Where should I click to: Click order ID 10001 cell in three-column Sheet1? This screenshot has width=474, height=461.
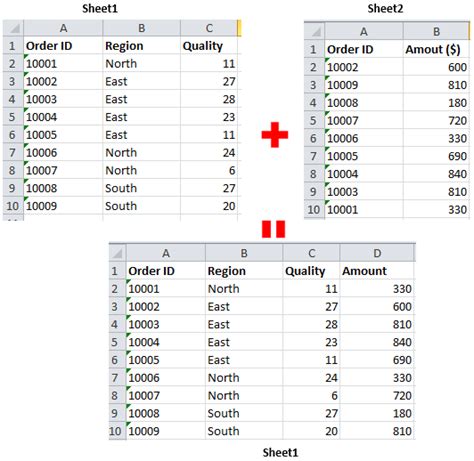point(63,63)
